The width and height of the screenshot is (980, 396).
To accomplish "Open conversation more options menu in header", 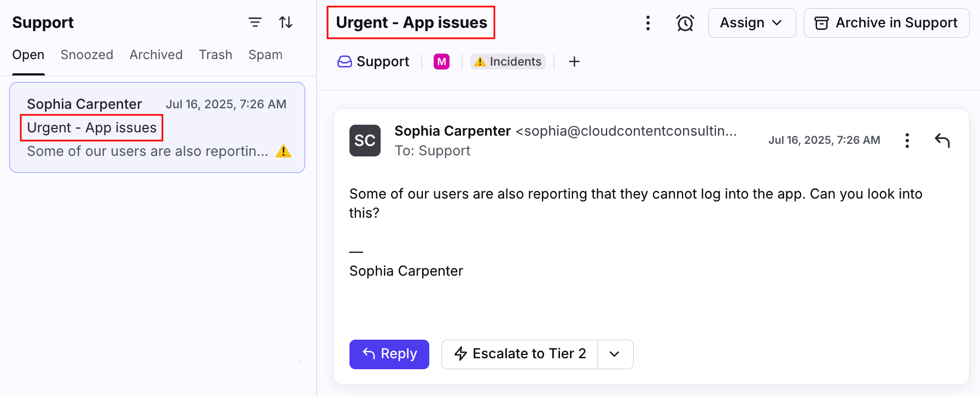I will [647, 23].
